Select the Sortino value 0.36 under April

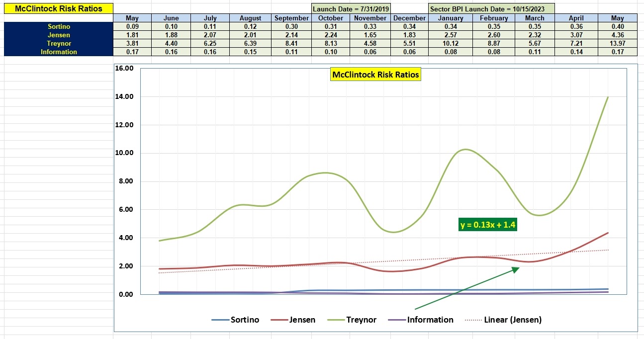point(576,26)
